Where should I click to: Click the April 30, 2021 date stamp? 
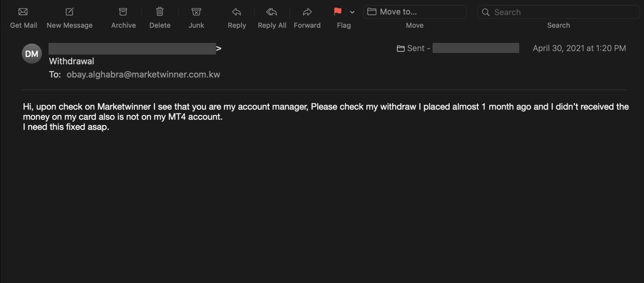coord(579,48)
